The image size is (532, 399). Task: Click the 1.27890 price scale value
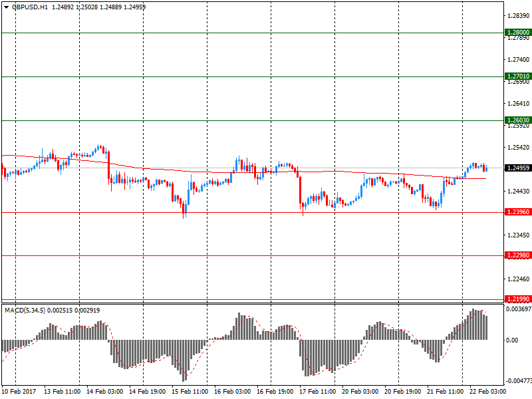(x=518, y=38)
